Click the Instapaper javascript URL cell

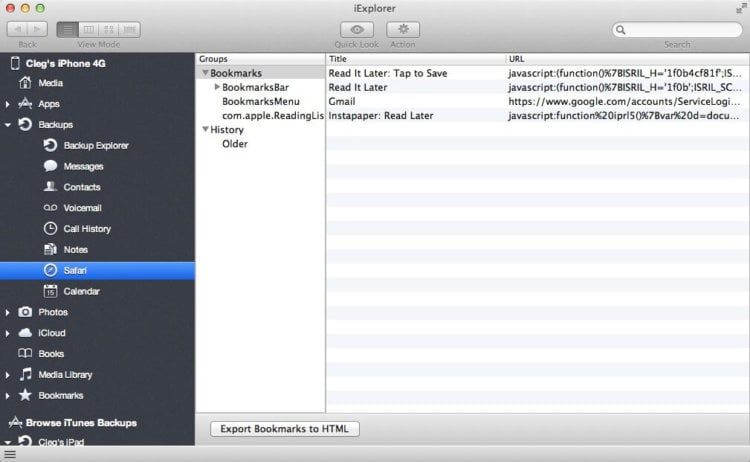[x=624, y=115]
